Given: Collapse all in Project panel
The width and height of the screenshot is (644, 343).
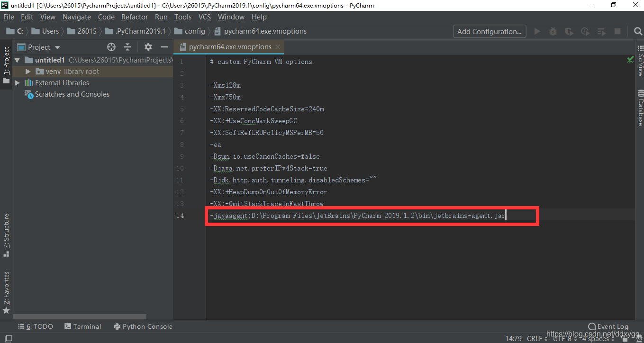Looking at the screenshot, I should (x=127, y=47).
